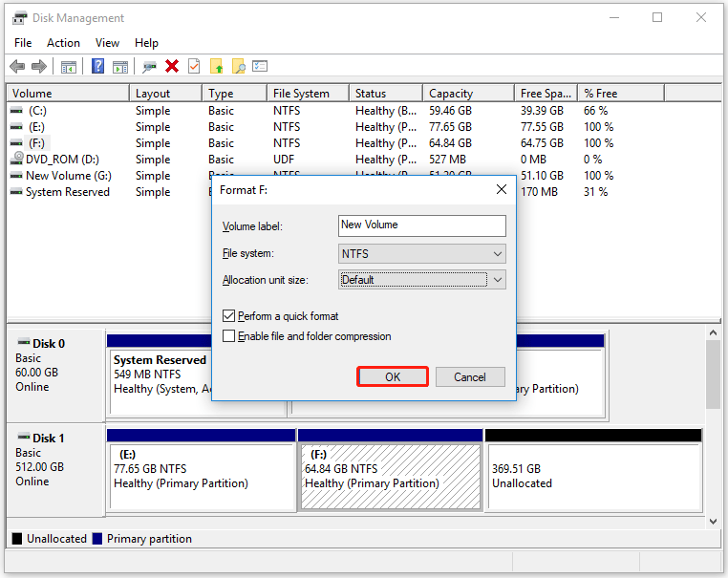Click the disc icon of DVD_ROM (D:)
This screenshot has width=728, height=578.
tap(17, 159)
